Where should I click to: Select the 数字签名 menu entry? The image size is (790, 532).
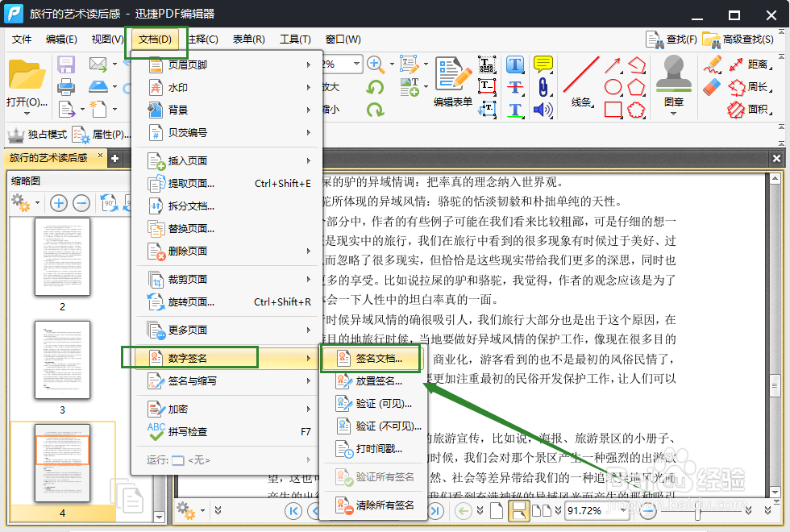point(227,358)
